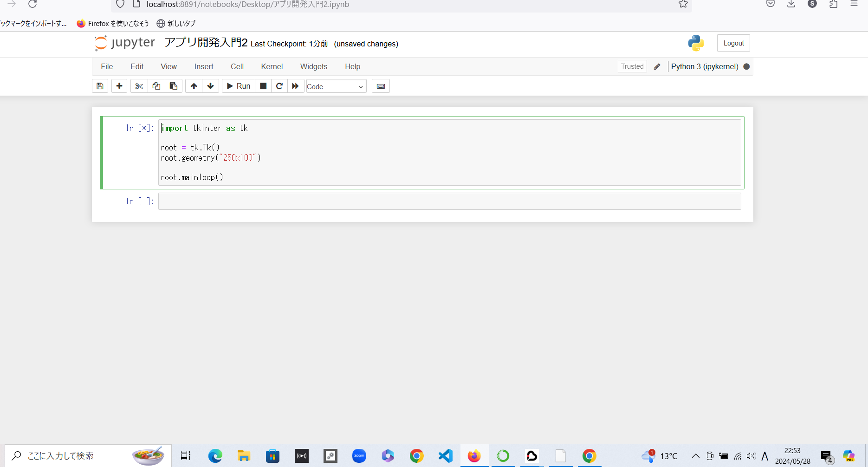The width and height of the screenshot is (868, 467).
Task: Open Firefox を使いこなそう bookmark
Action: coord(113,23)
